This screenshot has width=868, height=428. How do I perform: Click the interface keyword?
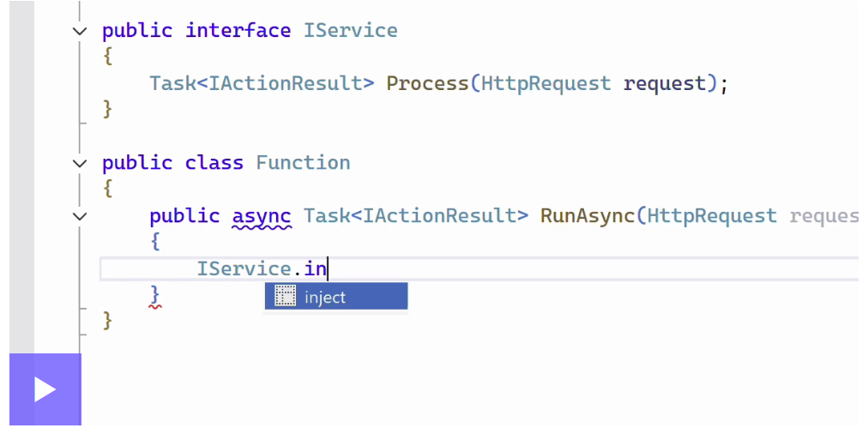tap(238, 31)
